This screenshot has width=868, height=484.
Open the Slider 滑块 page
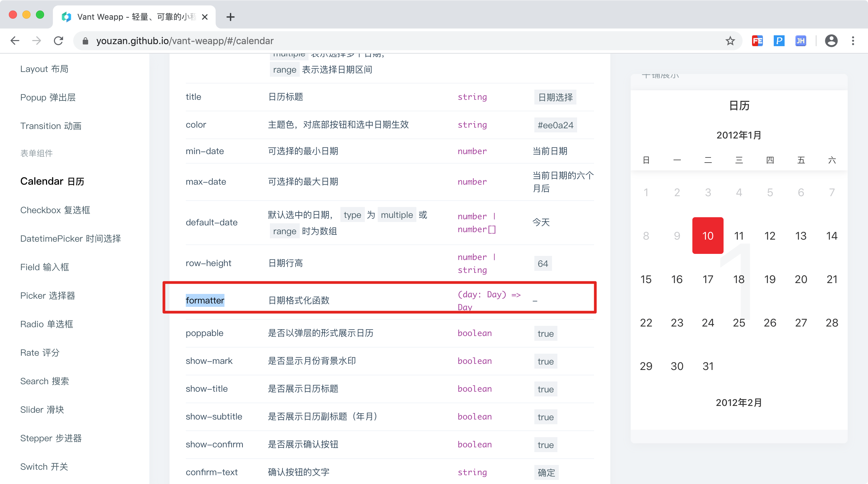pos(42,409)
